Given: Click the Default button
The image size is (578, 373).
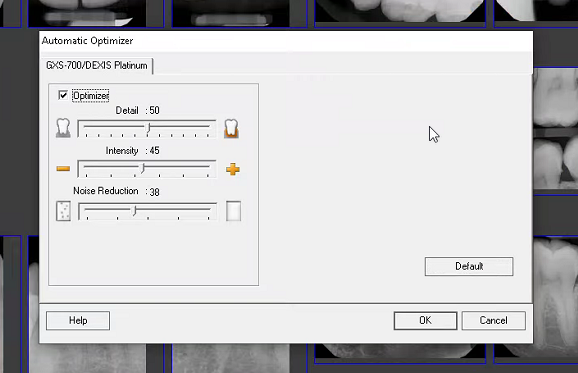Looking at the screenshot, I should point(469,266).
